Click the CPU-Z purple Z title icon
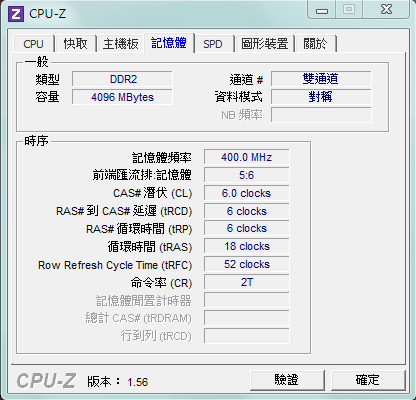This screenshot has width=416, height=400. click(x=16, y=14)
